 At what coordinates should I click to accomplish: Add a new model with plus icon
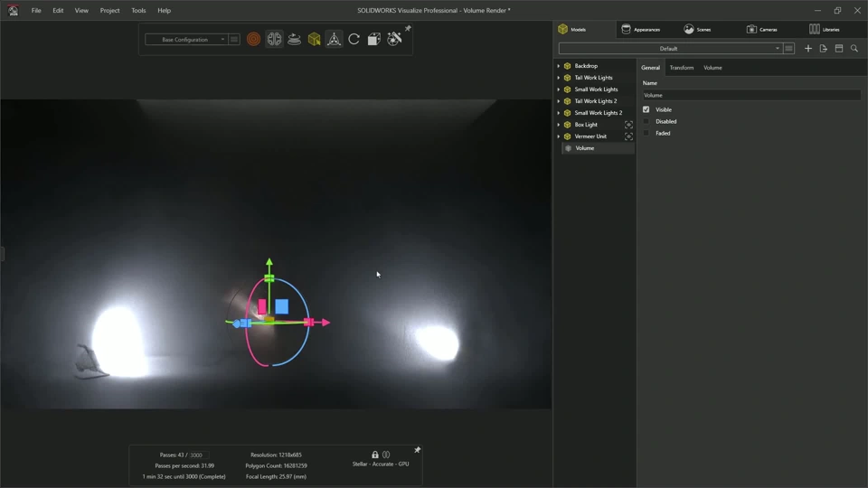point(808,49)
